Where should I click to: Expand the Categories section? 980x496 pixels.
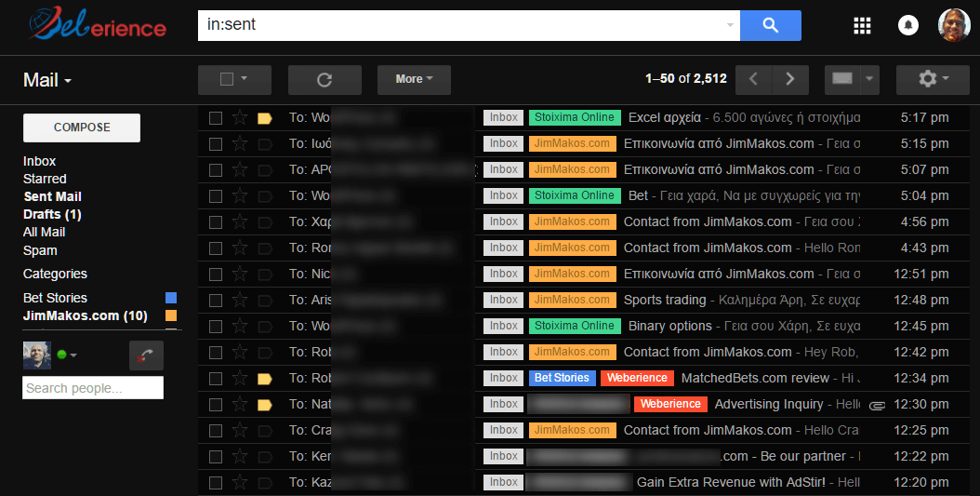click(x=55, y=274)
